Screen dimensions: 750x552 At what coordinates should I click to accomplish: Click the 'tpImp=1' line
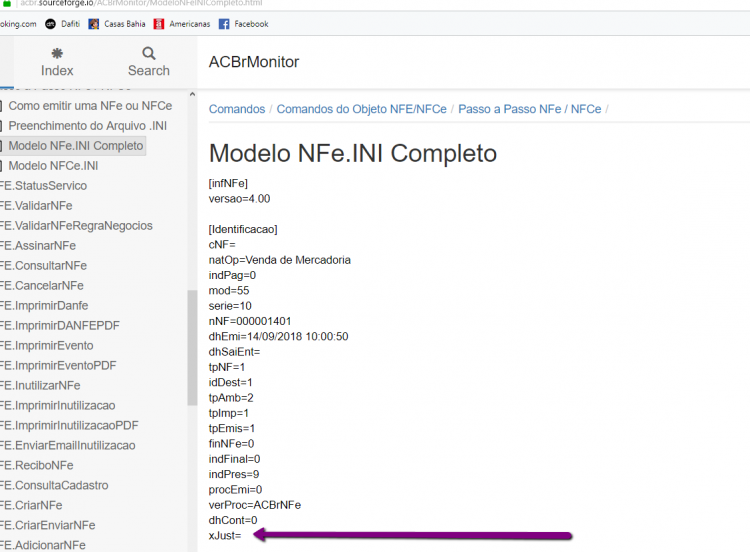click(229, 413)
